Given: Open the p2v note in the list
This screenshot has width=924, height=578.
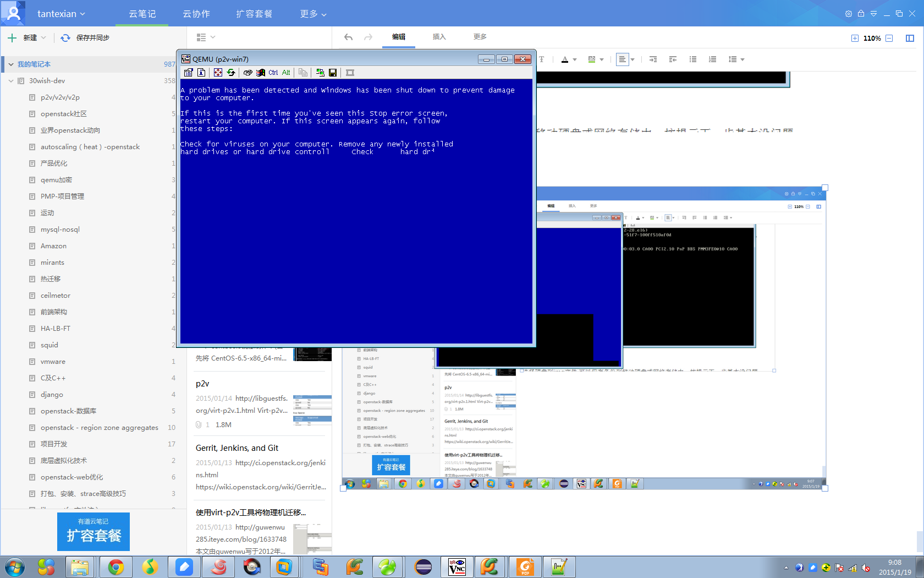Looking at the screenshot, I should (x=260, y=403).
